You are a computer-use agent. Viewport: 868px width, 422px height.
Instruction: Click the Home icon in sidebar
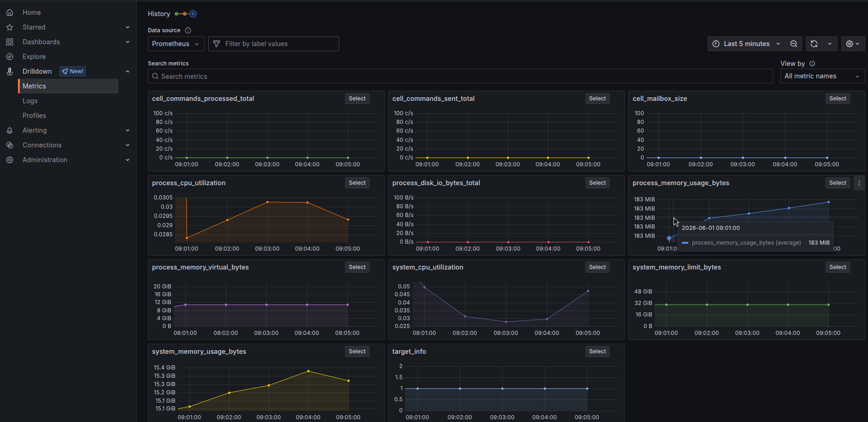click(10, 12)
